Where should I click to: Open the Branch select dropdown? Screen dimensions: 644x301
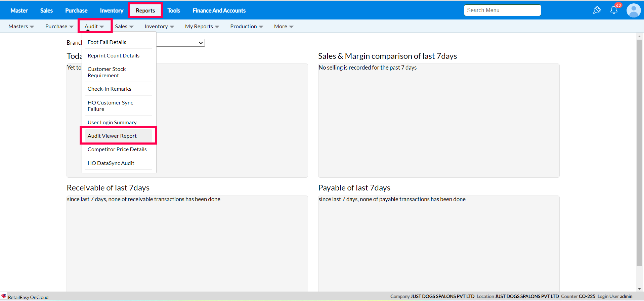pyautogui.click(x=181, y=43)
